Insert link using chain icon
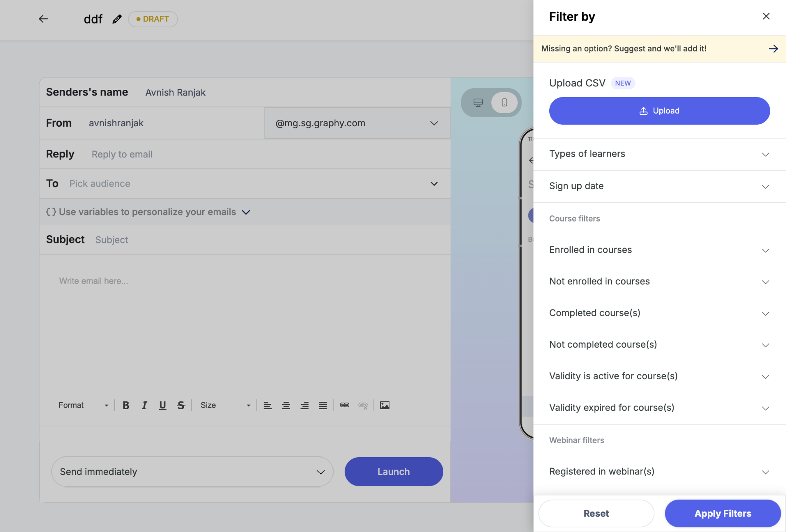The height and width of the screenshot is (532, 786). pyautogui.click(x=345, y=405)
